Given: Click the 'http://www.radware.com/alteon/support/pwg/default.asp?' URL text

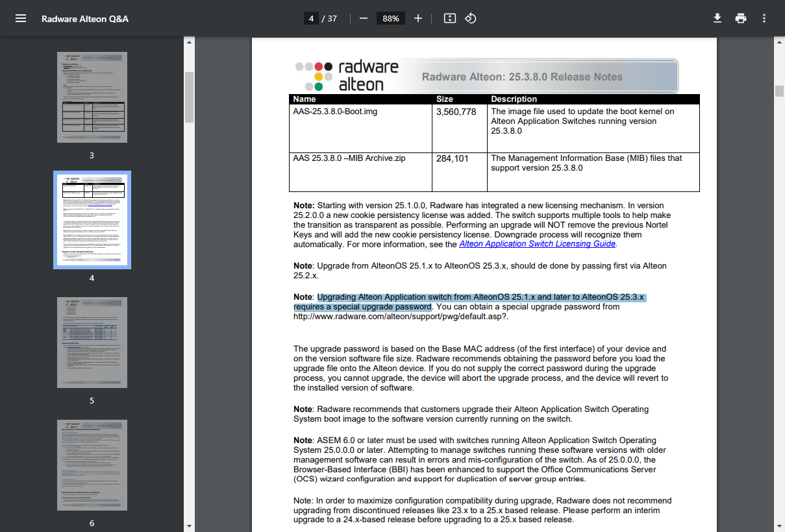Looking at the screenshot, I should [x=401, y=317].
